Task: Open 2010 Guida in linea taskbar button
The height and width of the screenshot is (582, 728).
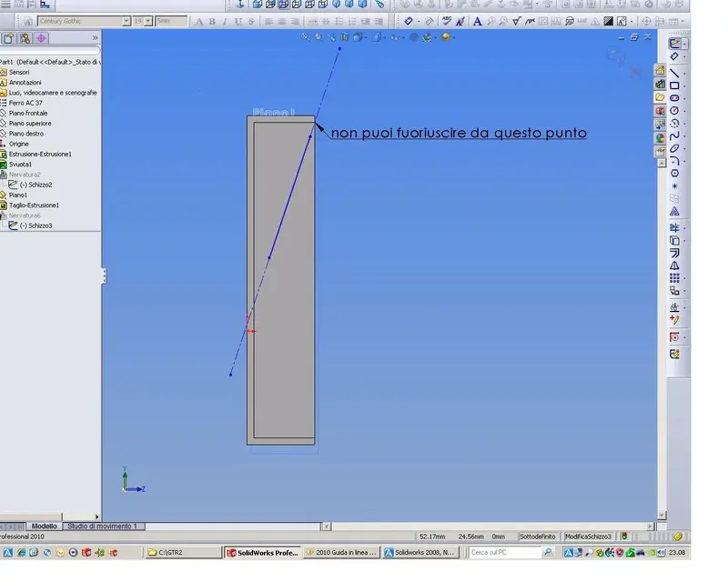Action: point(342,553)
